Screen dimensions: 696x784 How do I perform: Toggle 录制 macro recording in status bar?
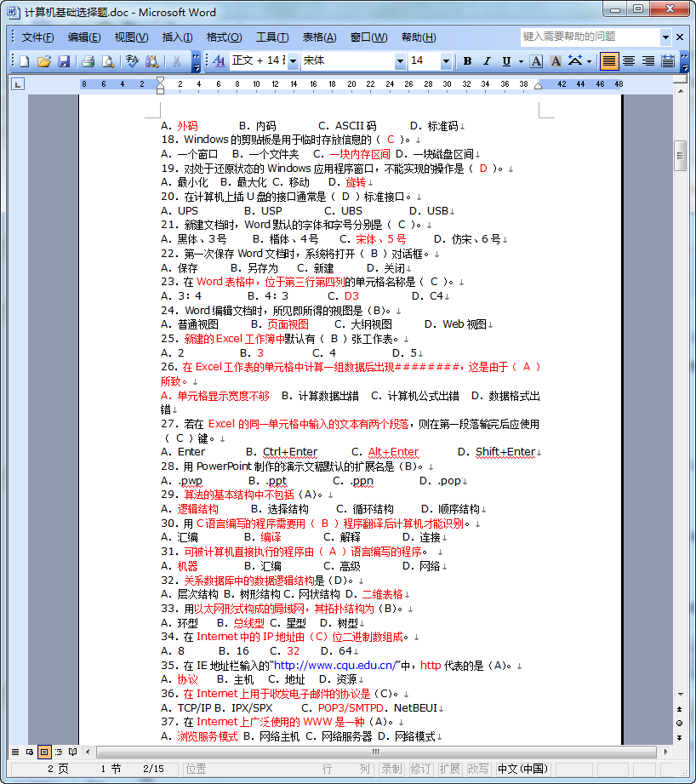[x=391, y=769]
